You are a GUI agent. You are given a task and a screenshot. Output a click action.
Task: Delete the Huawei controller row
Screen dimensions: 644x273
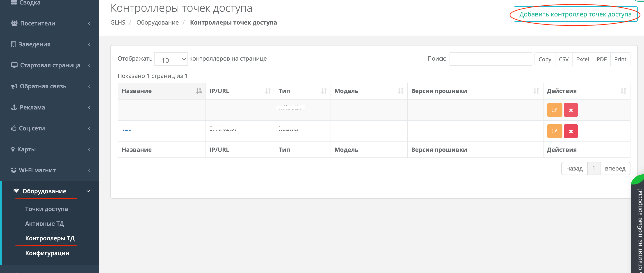571,131
